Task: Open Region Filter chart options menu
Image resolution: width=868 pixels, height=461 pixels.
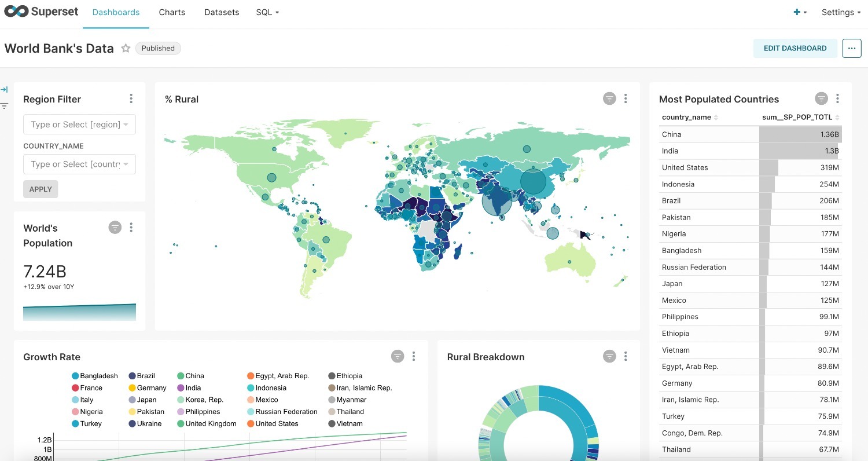Action: [x=131, y=98]
